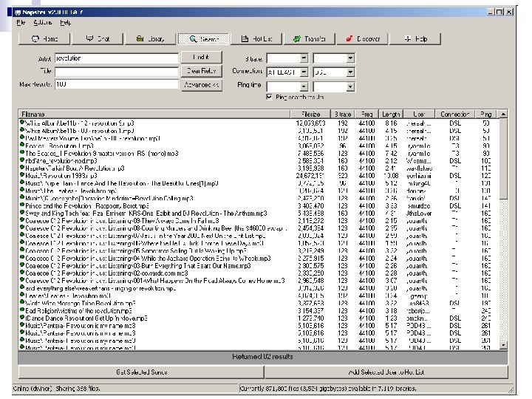Viewport: 532px width, 399px height.
Task: Click green dot beside Revolution 9 master version
Action: pyautogui.click(x=22, y=152)
